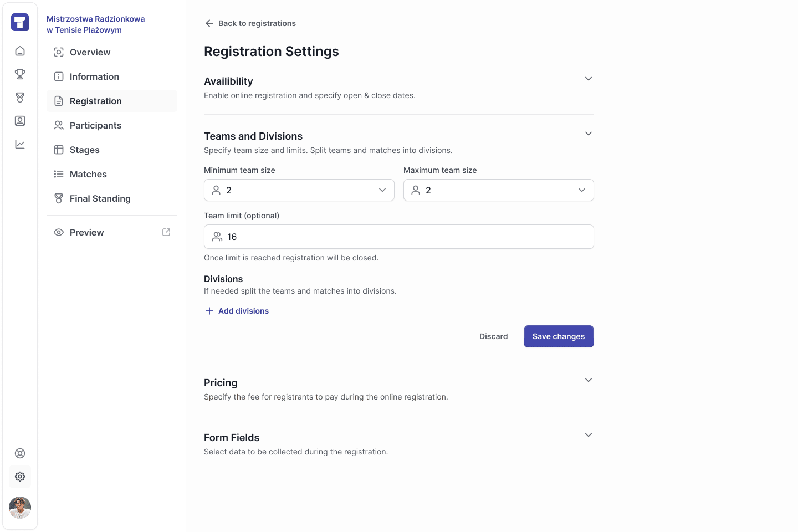Open the Maximum team size dropdown

tap(499, 190)
